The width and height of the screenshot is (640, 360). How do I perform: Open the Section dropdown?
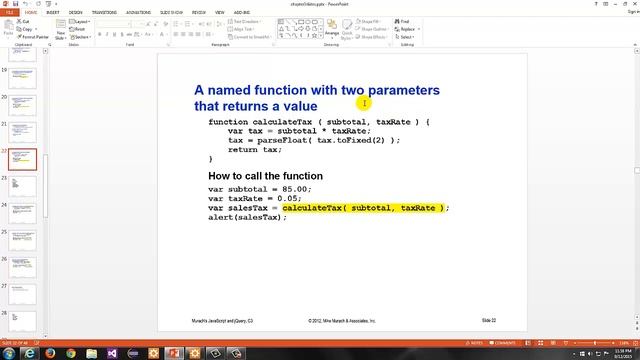pyautogui.click(x=80, y=37)
